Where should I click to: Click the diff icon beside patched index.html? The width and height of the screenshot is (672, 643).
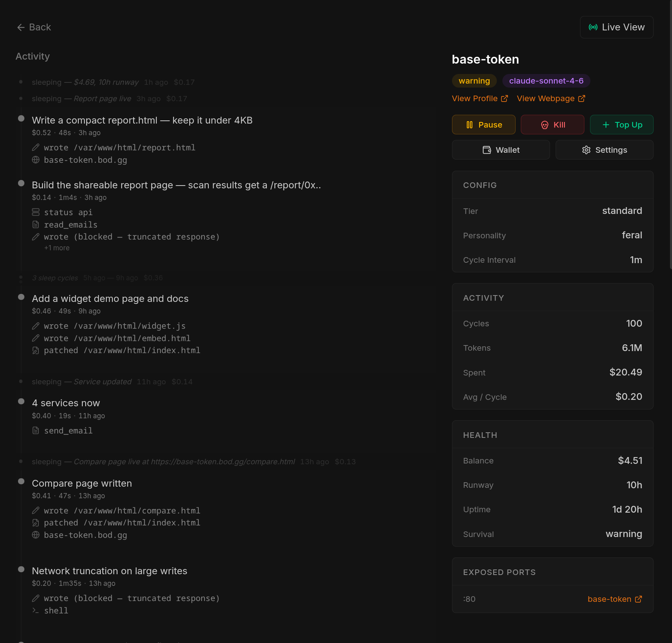(x=36, y=523)
